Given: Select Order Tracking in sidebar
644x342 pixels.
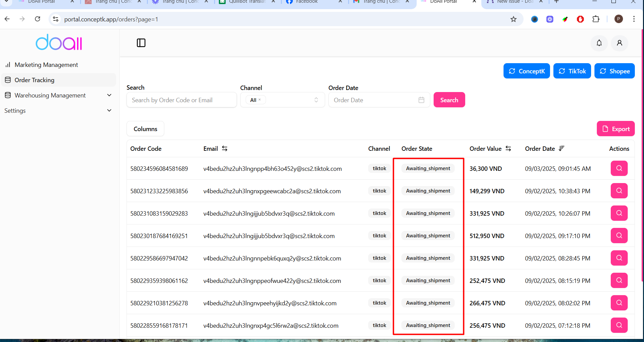Looking at the screenshot, I should [x=34, y=80].
